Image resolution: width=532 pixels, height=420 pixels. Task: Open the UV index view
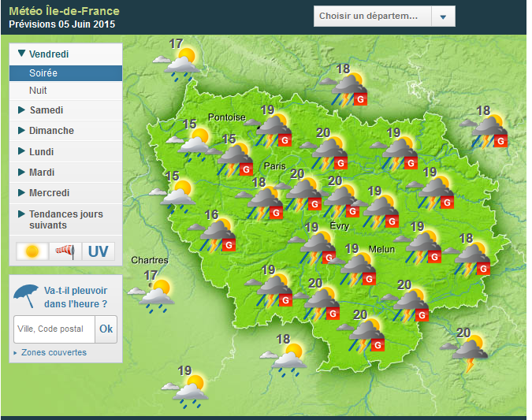point(99,251)
